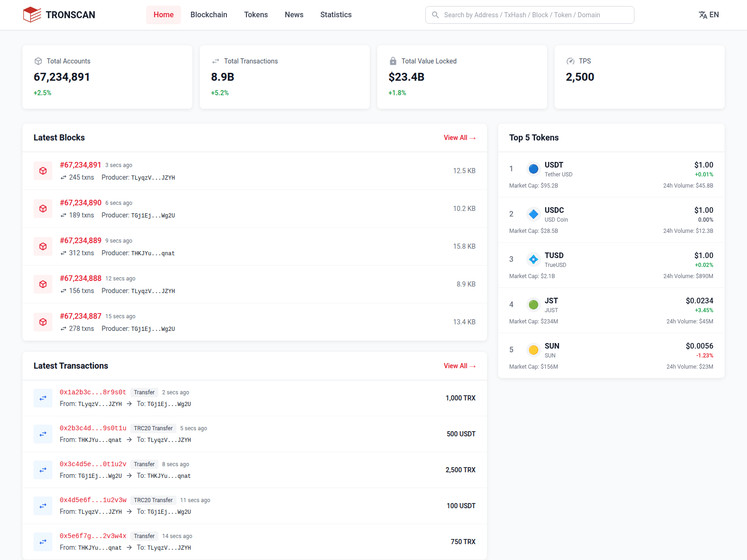Open transaction 0x2b3c4d...9s0t1u
The width and height of the screenshot is (747, 560).
point(93,428)
